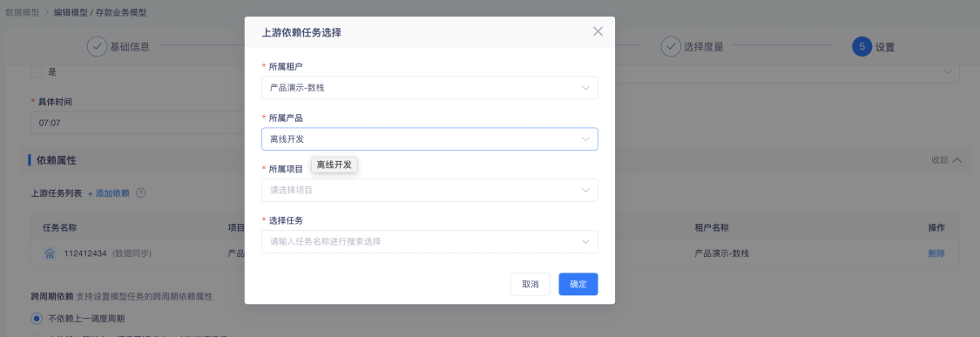Screen dimensions: 980x337
Task: Open the 所属租户 dropdown
Action: point(429,88)
